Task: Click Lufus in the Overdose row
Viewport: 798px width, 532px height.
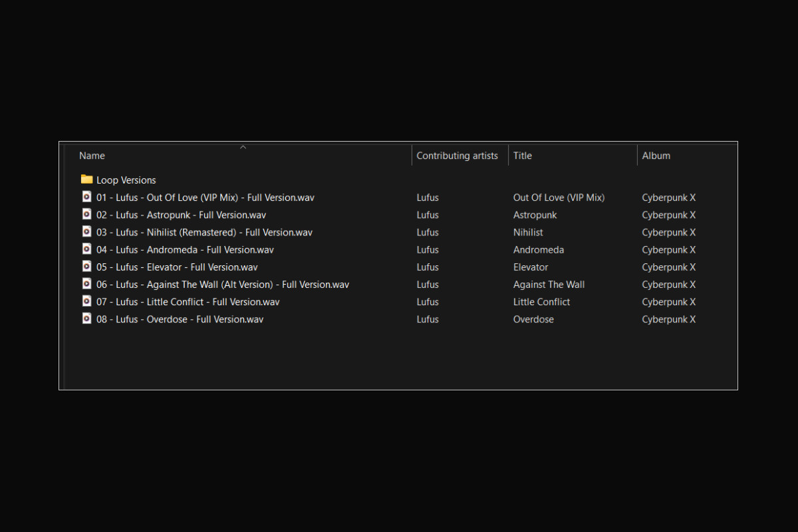Action: point(428,319)
